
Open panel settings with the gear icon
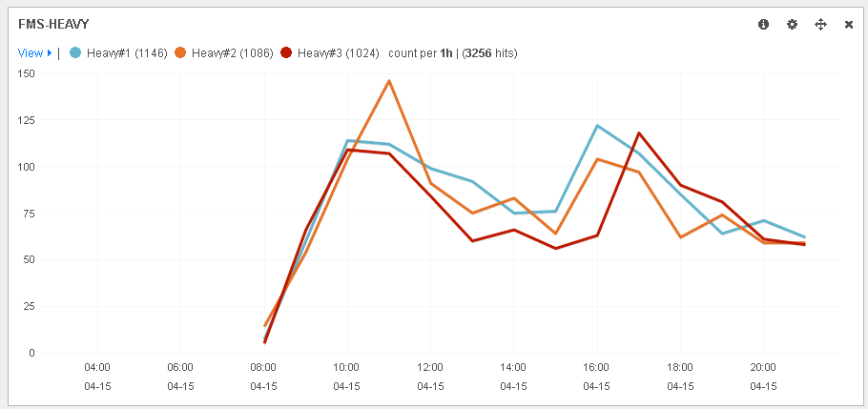pyautogui.click(x=792, y=24)
